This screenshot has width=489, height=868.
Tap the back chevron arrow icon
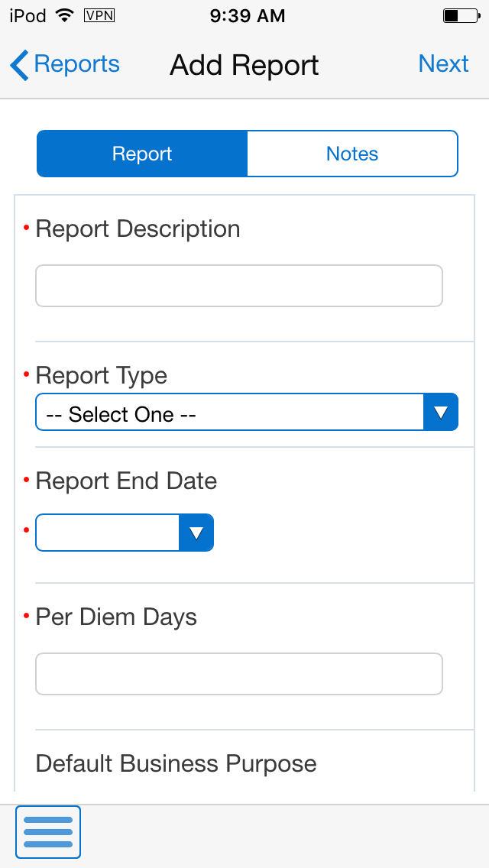point(20,65)
